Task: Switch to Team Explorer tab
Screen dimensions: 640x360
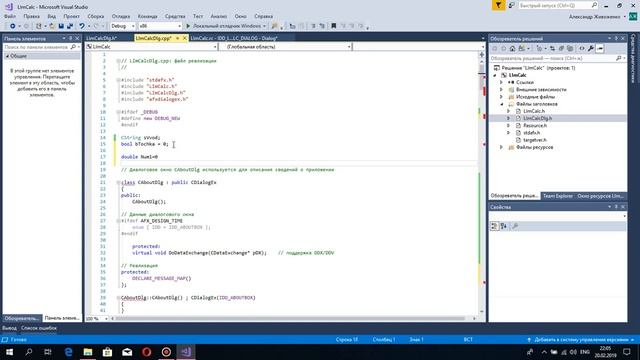Action: (x=558, y=196)
